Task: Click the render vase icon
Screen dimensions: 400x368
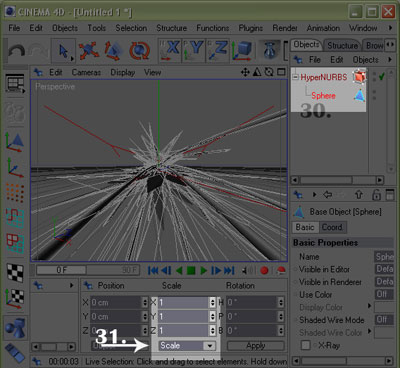Action: [269, 51]
